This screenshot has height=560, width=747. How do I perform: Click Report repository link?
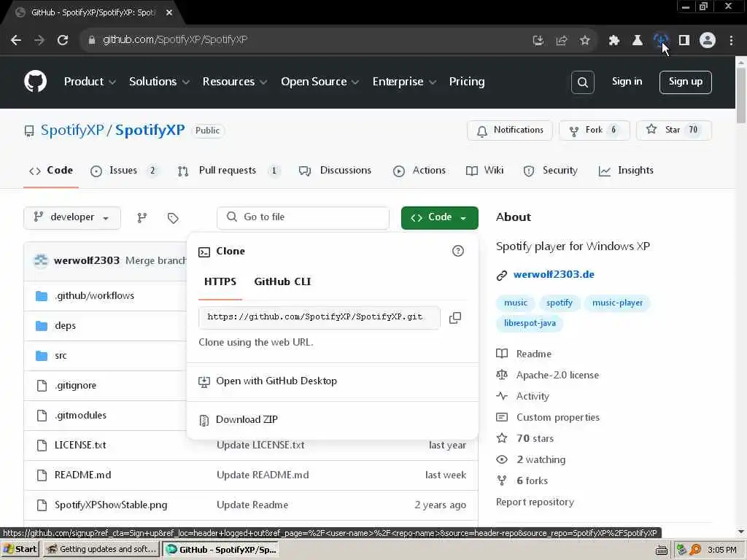(x=535, y=502)
